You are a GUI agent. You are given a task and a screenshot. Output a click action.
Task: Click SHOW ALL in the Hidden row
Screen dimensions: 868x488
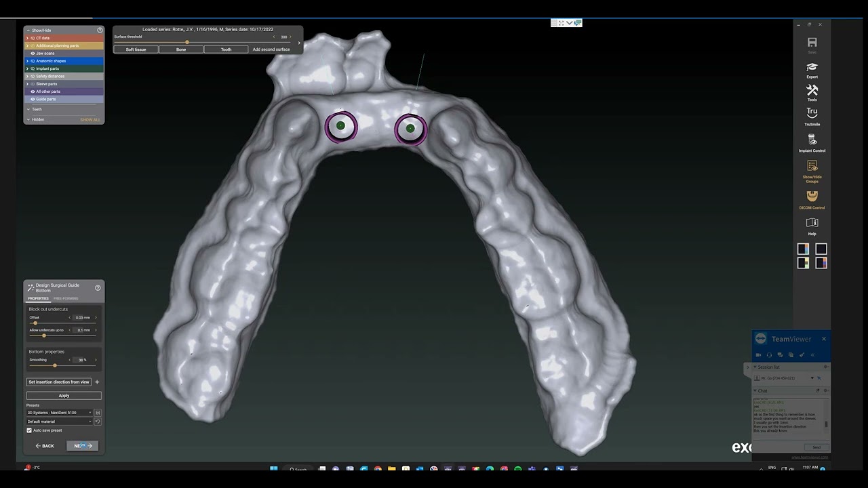(x=90, y=120)
